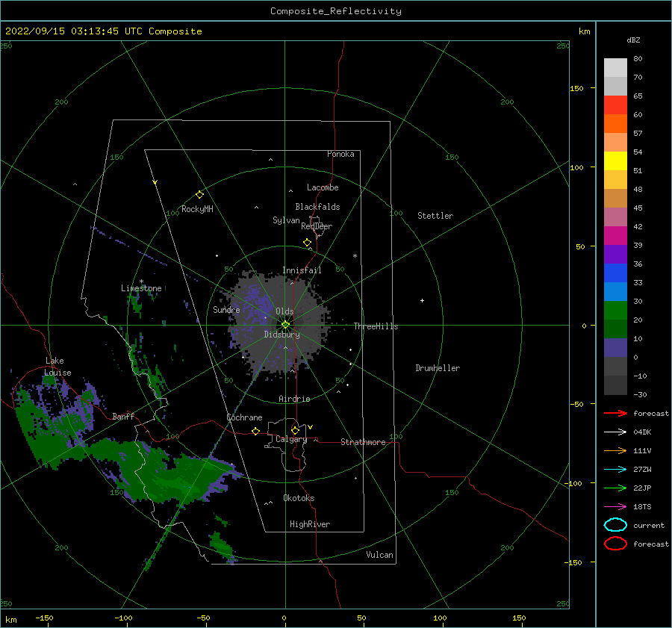Click the magenta 39 dBZ color swatch
The width and height of the screenshot is (672, 628).
click(x=615, y=236)
